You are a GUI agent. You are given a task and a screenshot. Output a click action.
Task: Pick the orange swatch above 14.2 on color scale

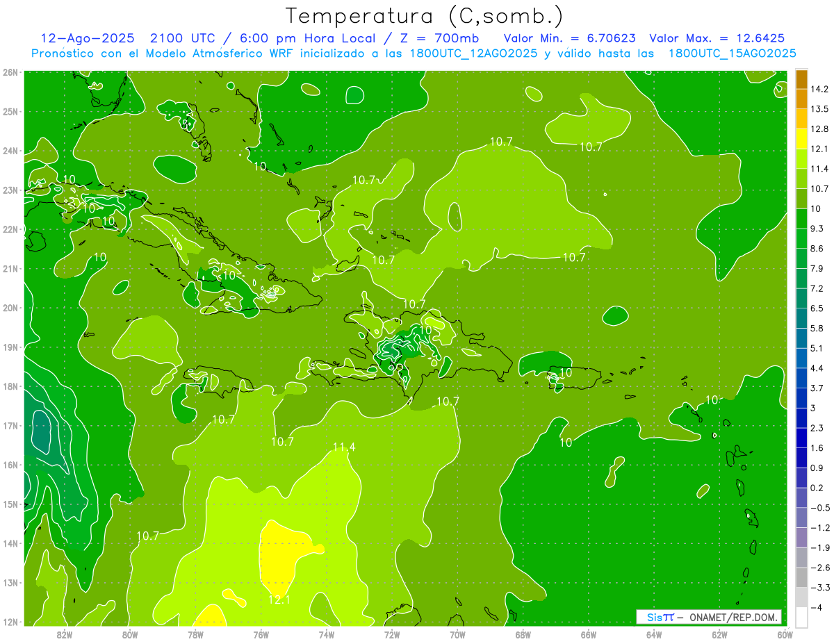point(801,79)
